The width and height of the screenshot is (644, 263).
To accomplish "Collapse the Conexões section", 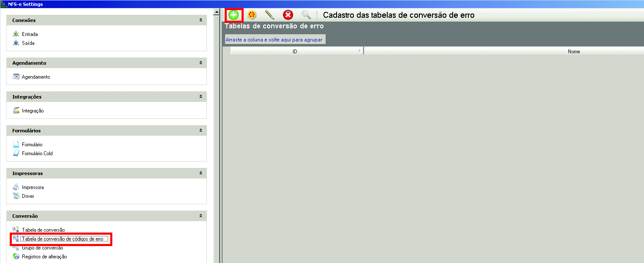I will (201, 20).
